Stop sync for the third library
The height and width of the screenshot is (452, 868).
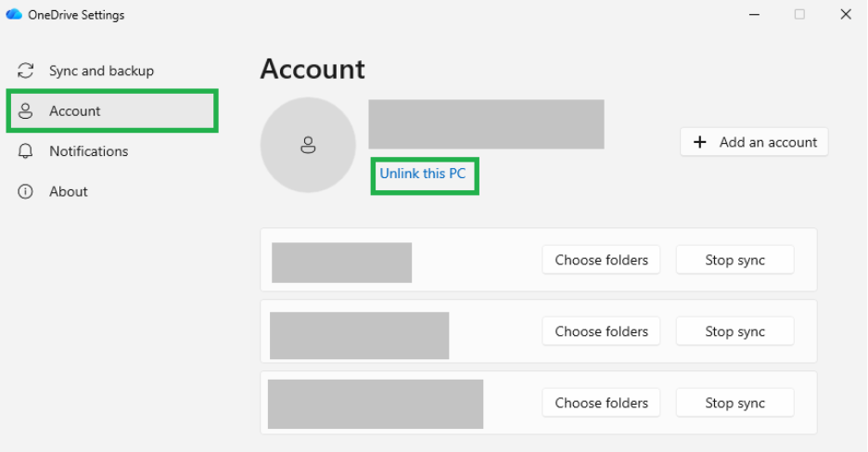click(734, 403)
